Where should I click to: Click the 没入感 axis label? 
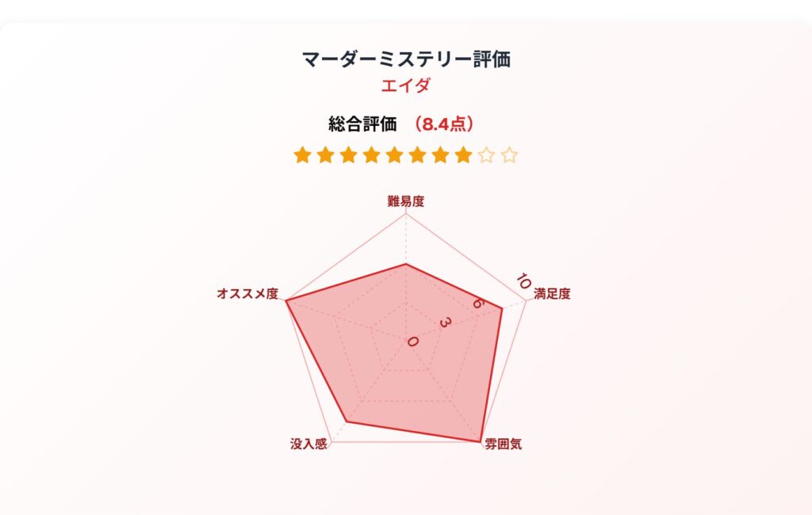pos(308,444)
